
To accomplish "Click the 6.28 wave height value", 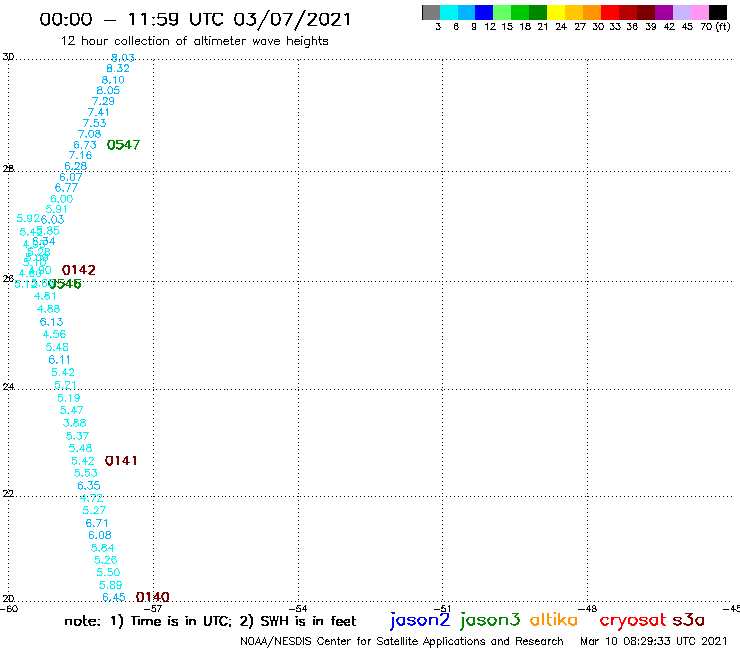I will [76, 166].
